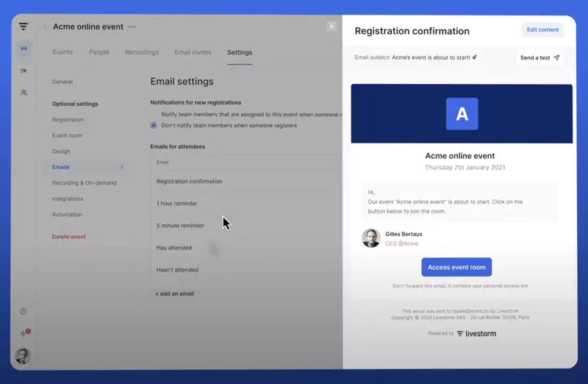
Task: Click the Send a test button
Action: click(539, 58)
